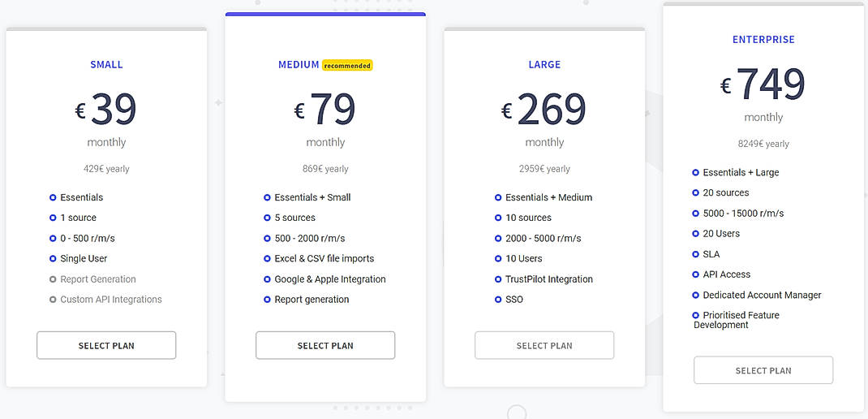Click the LARGE plan heading

pyautogui.click(x=544, y=65)
